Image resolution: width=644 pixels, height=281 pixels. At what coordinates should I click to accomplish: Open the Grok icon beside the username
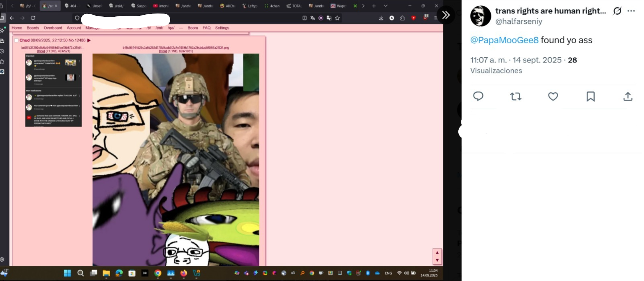pyautogui.click(x=617, y=11)
